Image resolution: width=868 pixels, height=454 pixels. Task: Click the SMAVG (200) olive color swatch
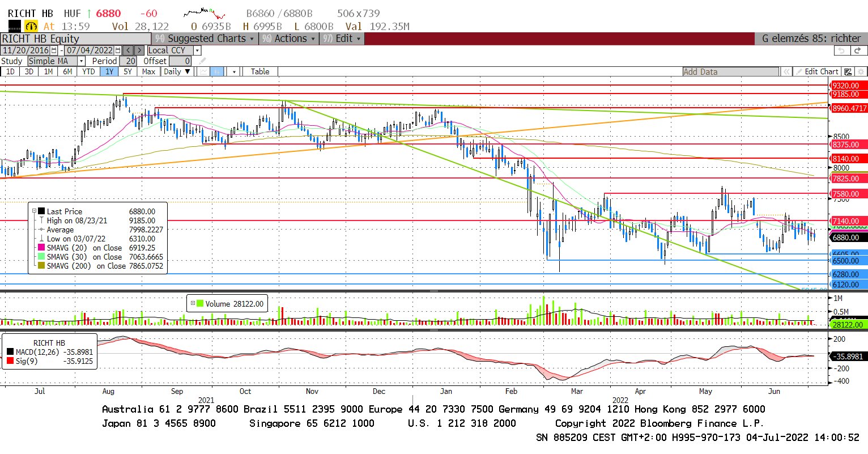coord(41,266)
